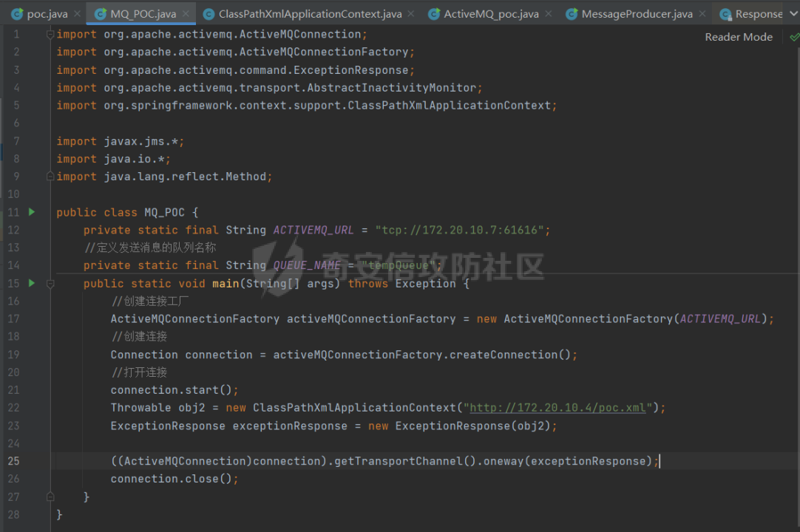Click the QUEUE_NAME constant
800x532 pixels.
[x=307, y=265]
